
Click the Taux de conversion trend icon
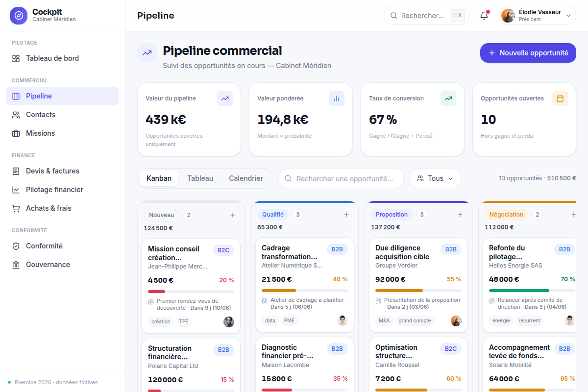pos(448,98)
